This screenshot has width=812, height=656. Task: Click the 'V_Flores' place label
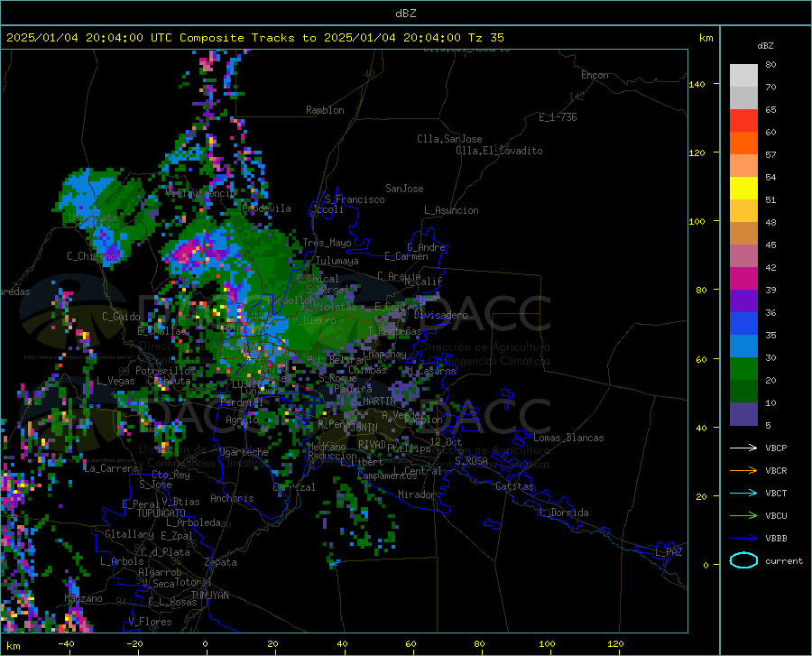[150, 622]
